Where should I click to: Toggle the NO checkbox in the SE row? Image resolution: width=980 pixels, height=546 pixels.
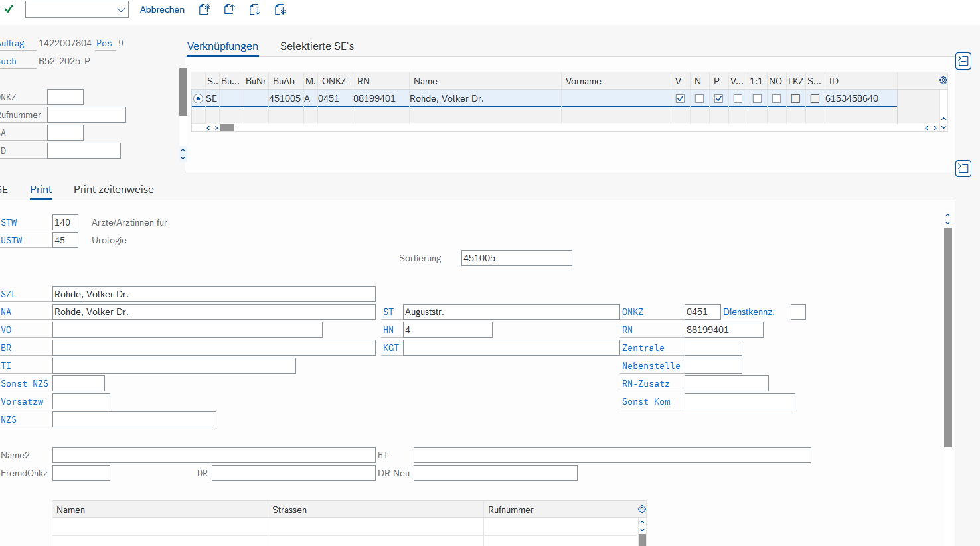tap(776, 98)
